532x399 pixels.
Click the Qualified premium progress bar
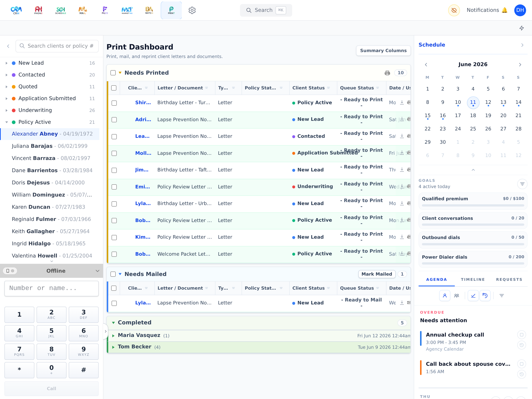click(473, 205)
